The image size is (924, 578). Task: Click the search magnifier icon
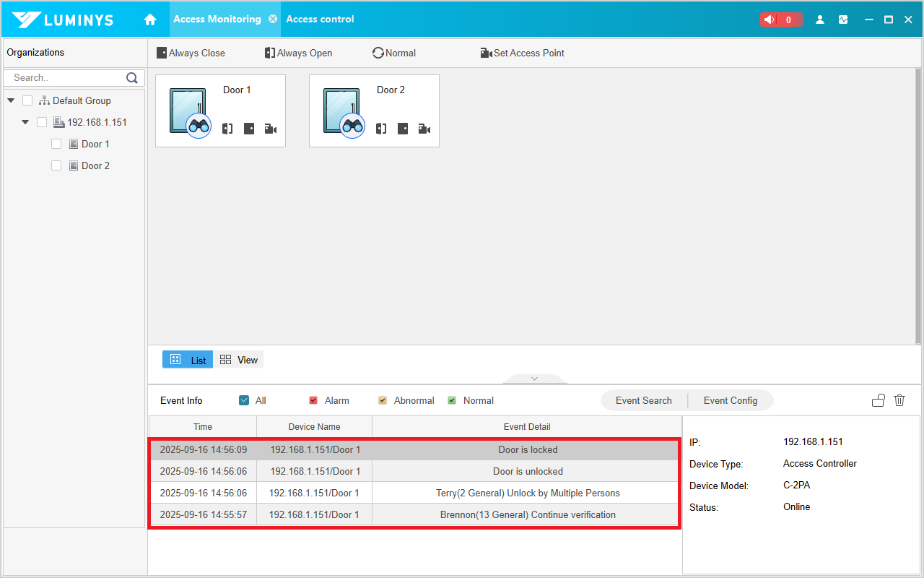pyautogui.click(x=132, y=77)
